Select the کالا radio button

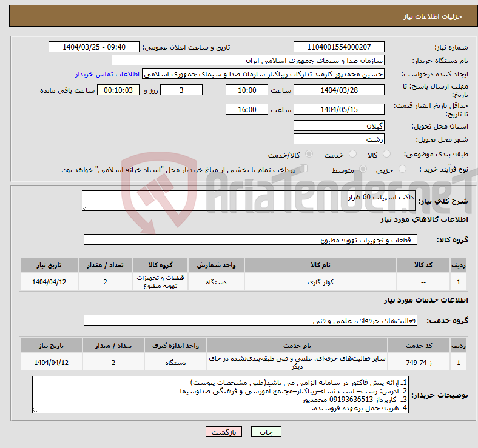coord(386,154)
